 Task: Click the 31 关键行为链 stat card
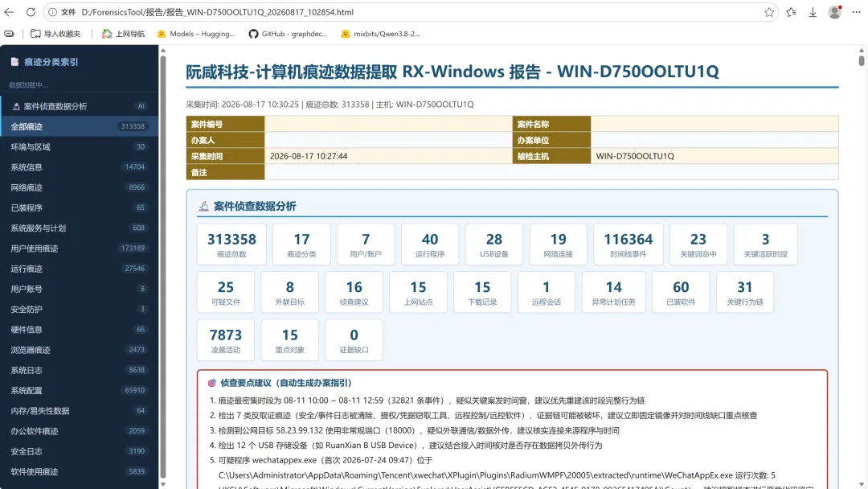(745, 292)
